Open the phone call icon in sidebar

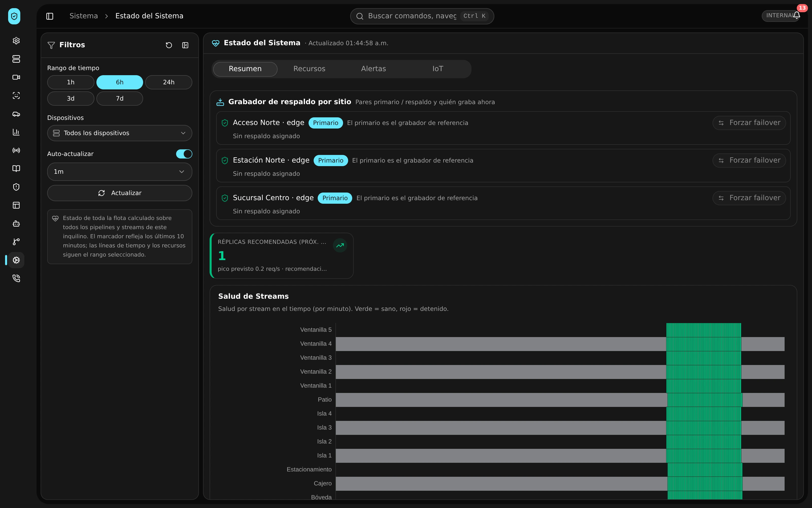pyautogui.click(x=16, y=278)
